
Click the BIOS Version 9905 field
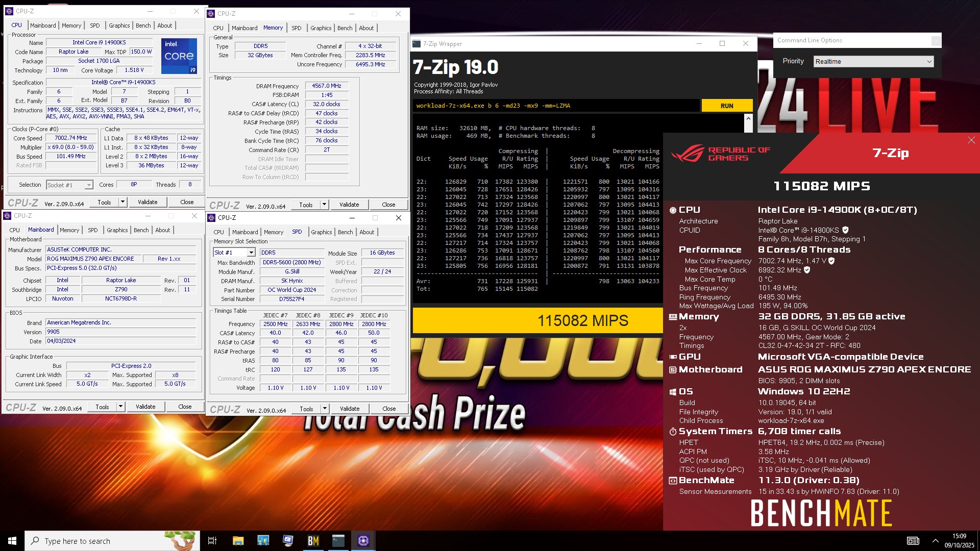(121, 332)
